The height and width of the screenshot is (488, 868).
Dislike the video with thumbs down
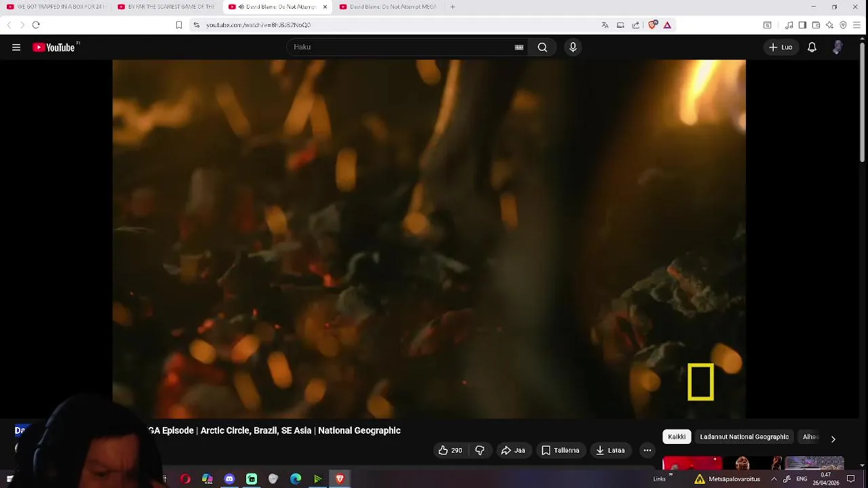[x=479, y=450]
